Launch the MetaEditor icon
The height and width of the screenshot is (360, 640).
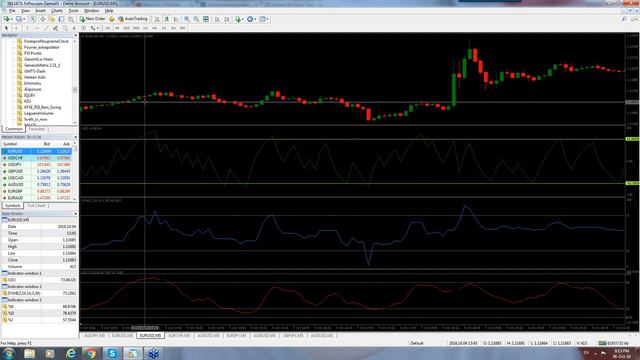111,19
